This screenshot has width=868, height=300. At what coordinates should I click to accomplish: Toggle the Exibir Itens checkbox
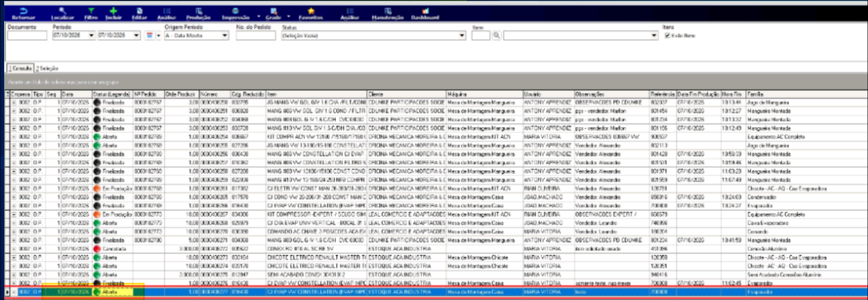pyautogui.click(x=667, y=35)
